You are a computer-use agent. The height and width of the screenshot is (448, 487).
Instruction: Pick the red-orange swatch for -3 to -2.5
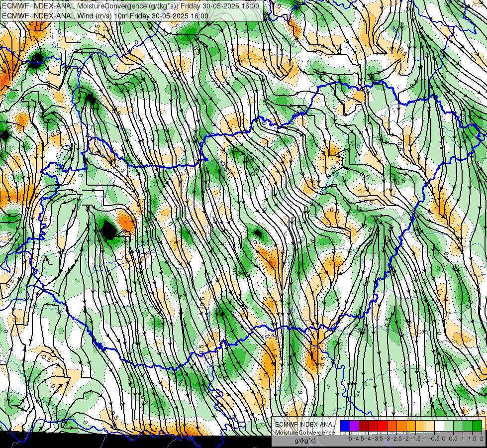pyautogui.click(x=392, y=426)
